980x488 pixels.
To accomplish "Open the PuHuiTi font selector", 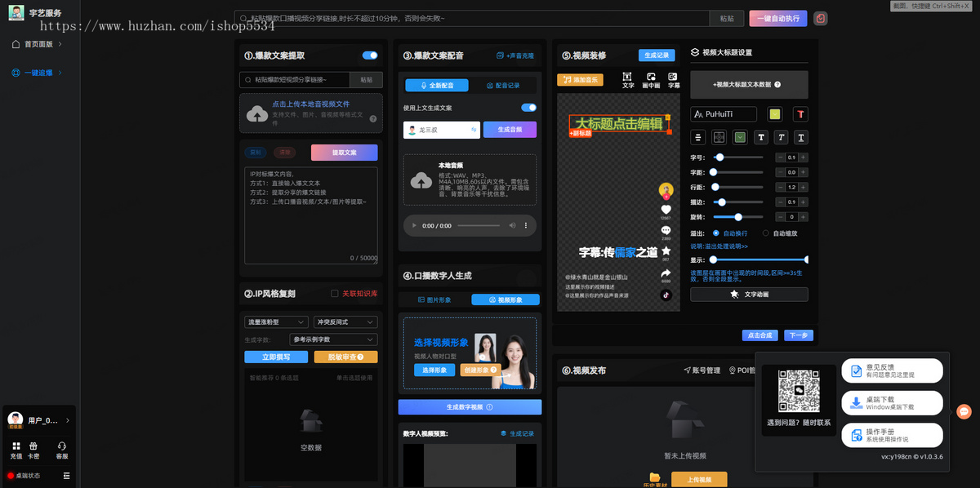I will coord(724,114).
